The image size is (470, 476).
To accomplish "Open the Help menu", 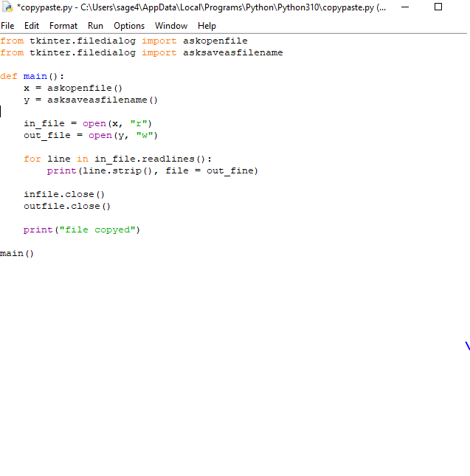I will coord(207,26).
